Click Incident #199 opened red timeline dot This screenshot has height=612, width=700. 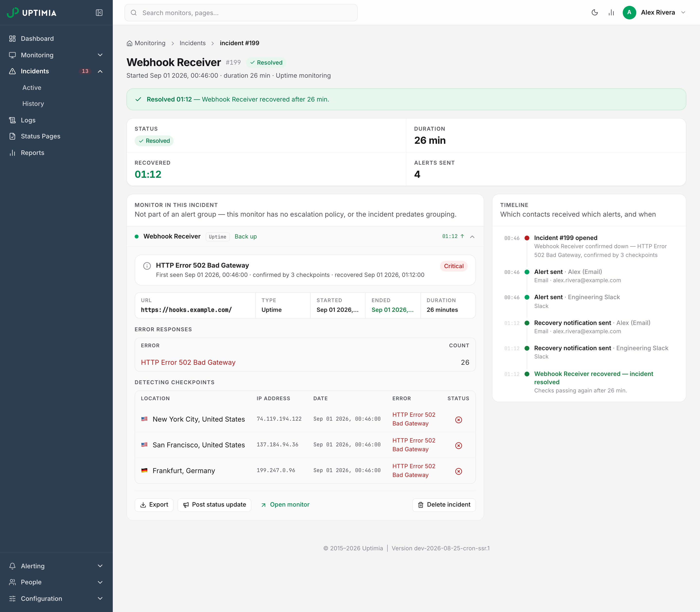527,238
